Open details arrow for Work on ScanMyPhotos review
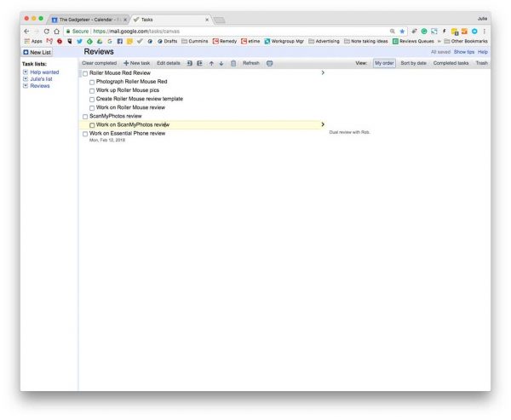This screenshot has height=420, width=511. point(323,124)
